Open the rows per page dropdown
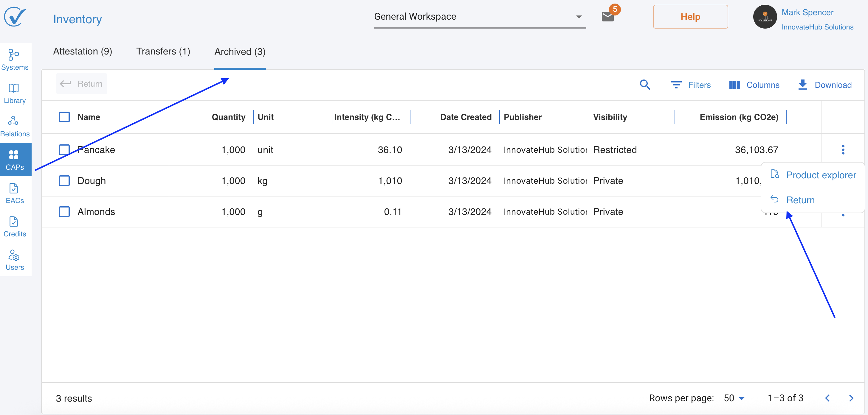The image size is (868, 415). (734, 398)
